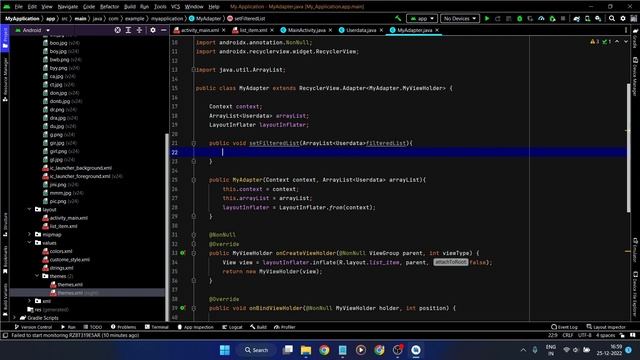Screen dimensions: 640x360
Task: Expand all in Project panel
Action: click(x=128, y=30)
